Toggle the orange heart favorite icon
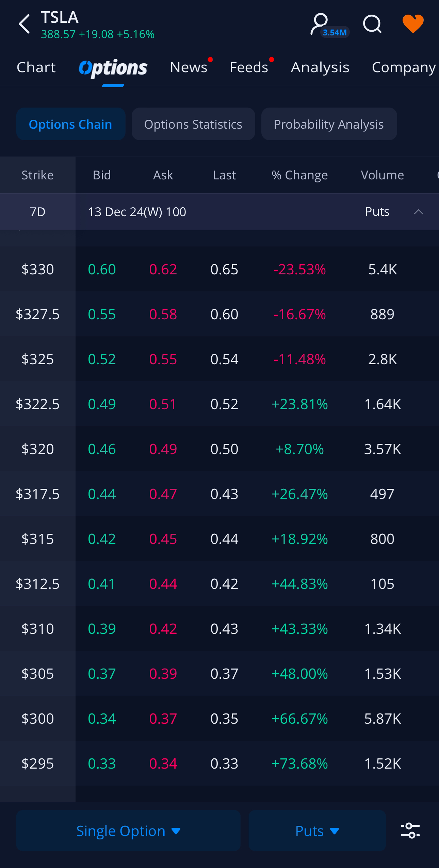 click(413, 24)
